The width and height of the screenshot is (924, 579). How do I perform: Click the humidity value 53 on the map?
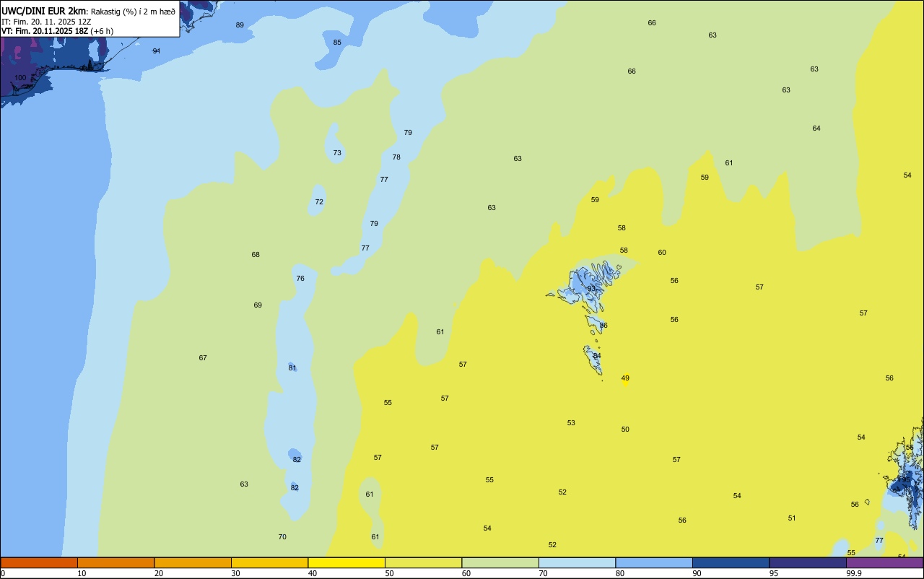pos(571,422)
